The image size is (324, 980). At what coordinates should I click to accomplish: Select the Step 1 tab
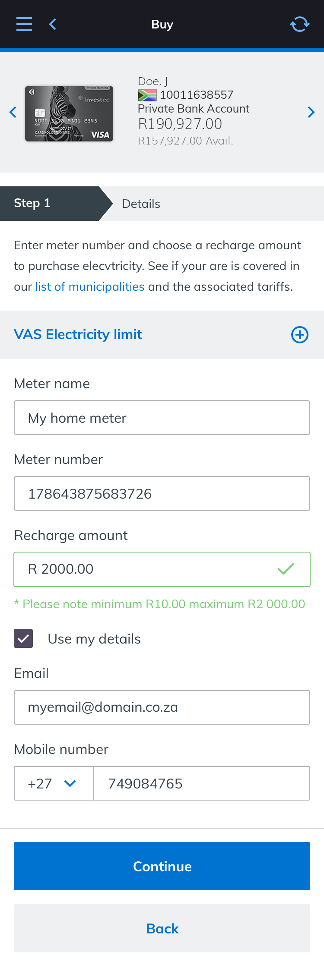click(x=50, y=204)
